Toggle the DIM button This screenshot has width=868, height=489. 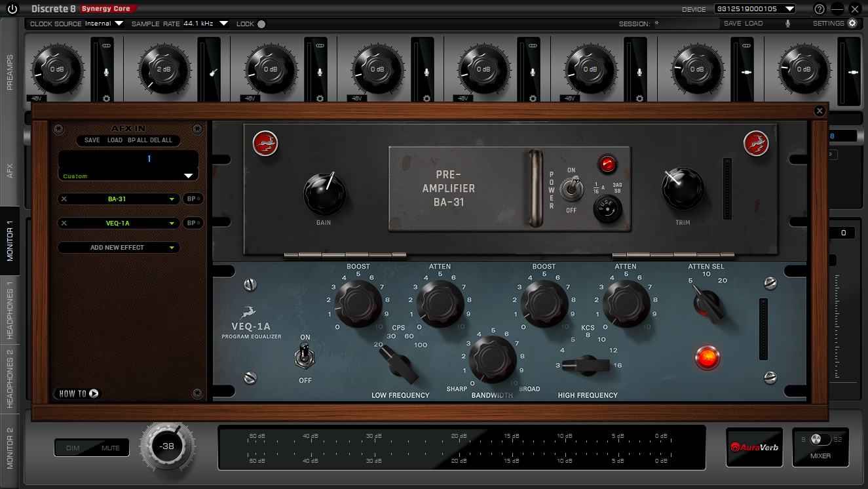(73, 448)
